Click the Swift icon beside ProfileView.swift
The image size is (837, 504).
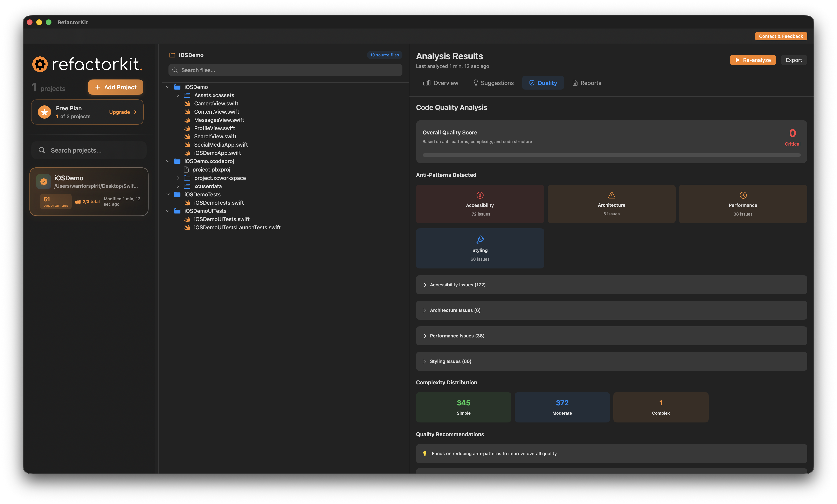tap(187, 128)
